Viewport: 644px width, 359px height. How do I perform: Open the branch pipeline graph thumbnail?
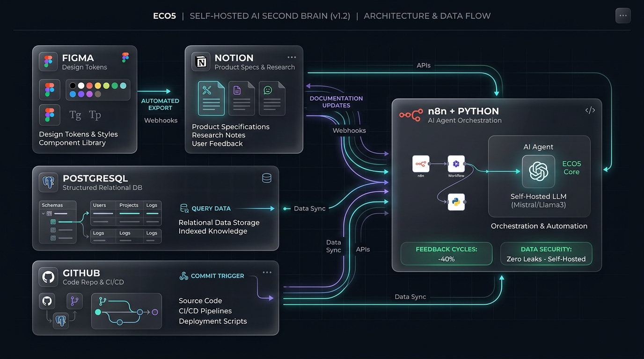point(126,311)
